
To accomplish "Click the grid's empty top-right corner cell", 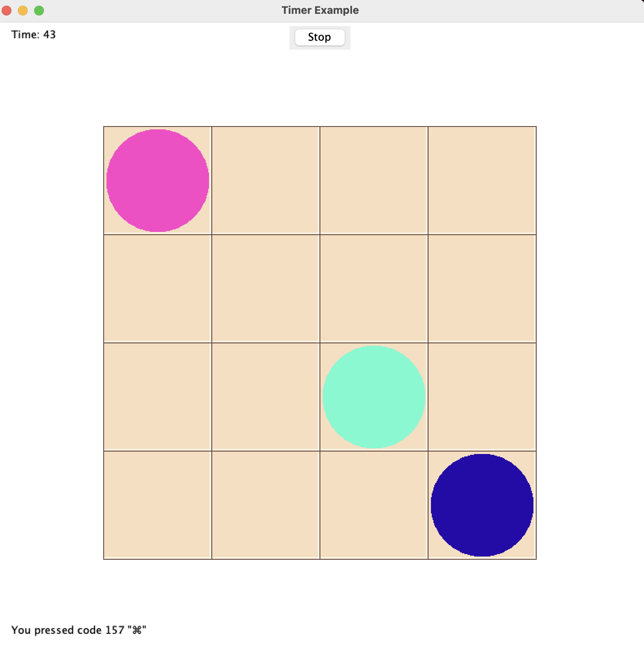I will 482,181.
